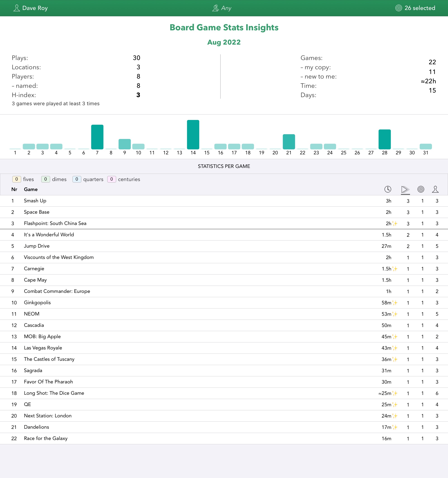Toggle the centuries badge filter
448x478 pixels.
[x=111, y=179]
